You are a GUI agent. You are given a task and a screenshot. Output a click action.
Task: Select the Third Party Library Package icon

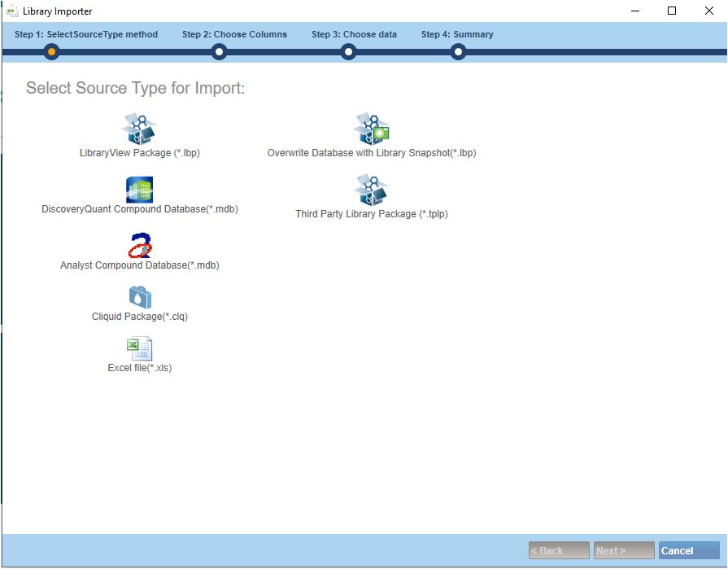[372, 190]
